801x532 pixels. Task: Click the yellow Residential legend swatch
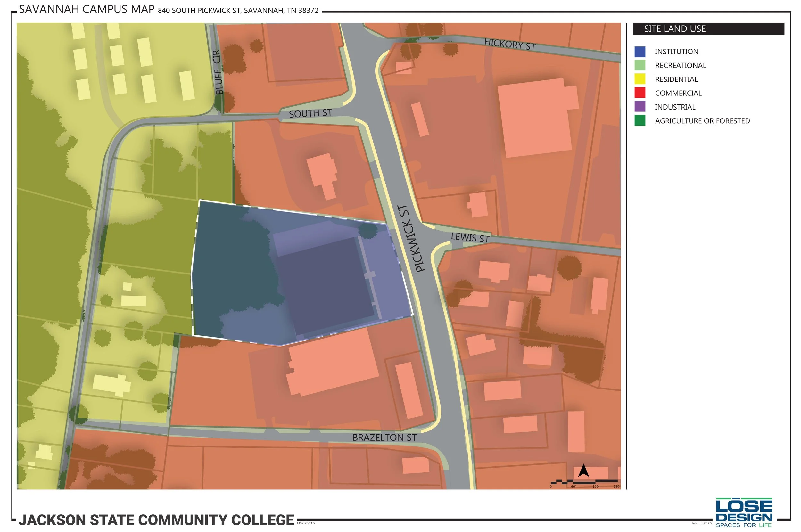(x=640, y=79)
